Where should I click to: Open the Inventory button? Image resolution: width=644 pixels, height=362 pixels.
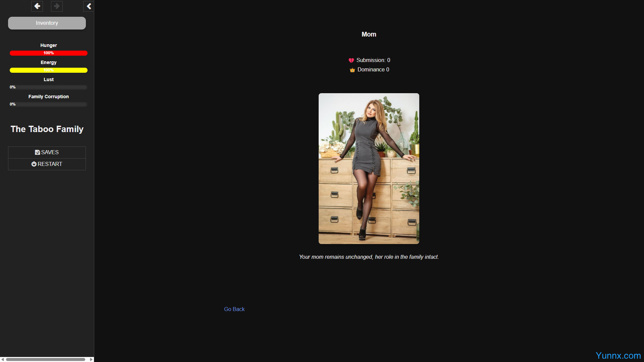tap(47, 23)
